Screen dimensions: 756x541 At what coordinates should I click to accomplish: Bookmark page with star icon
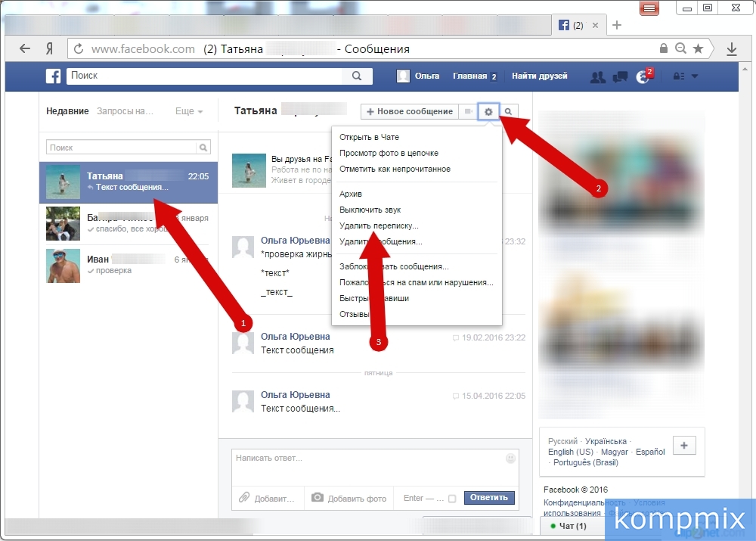tap(698, 48)
